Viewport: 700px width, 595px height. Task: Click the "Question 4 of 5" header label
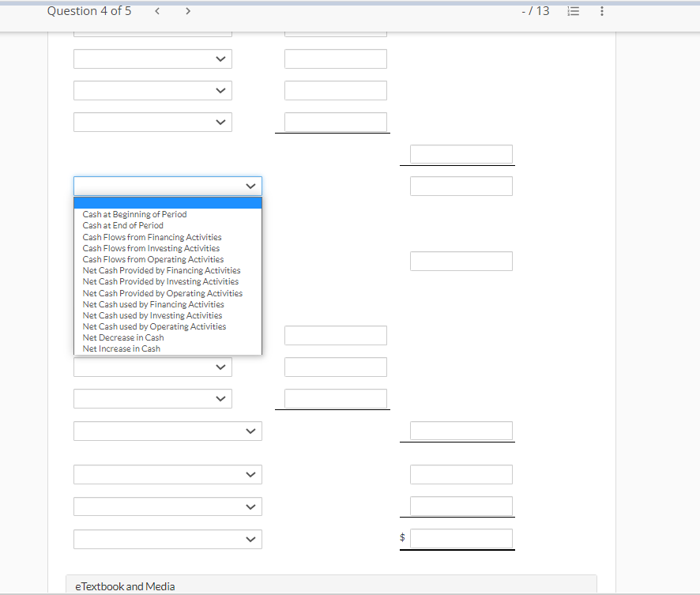click(89, 11)
